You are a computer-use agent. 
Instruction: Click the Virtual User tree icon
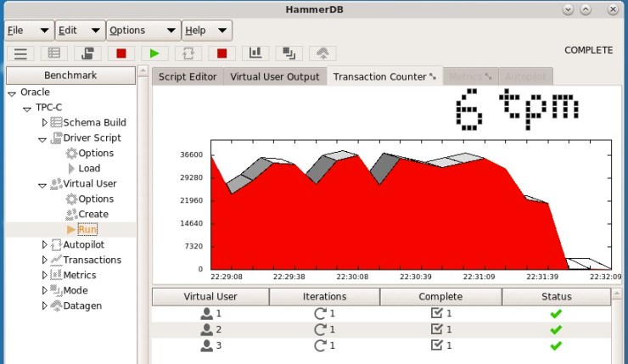(x=56, y=184)
